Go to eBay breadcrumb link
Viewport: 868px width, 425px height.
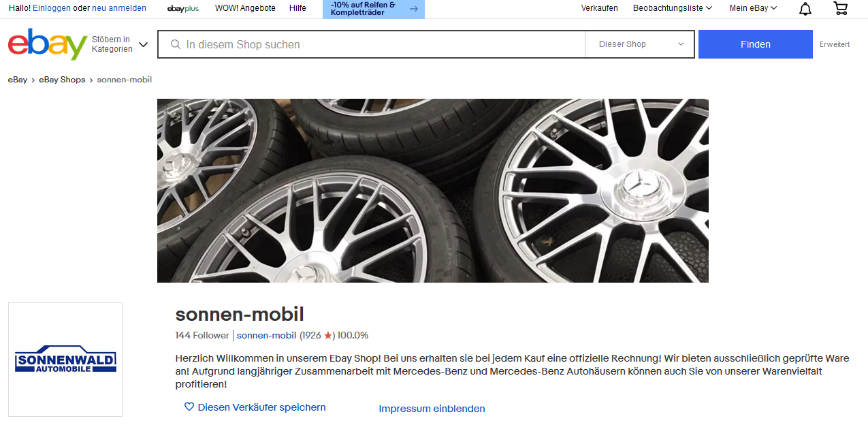[x=18, y=80]
